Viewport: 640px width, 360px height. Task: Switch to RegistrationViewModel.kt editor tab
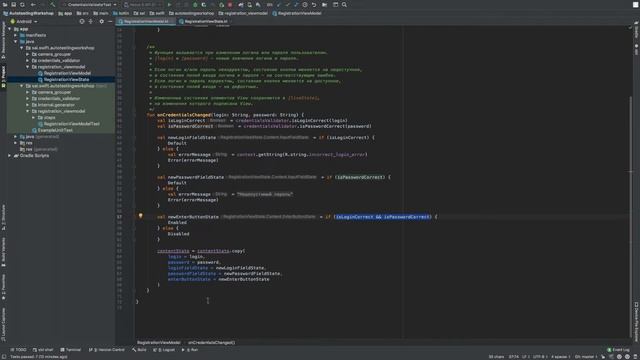(146, 21)
